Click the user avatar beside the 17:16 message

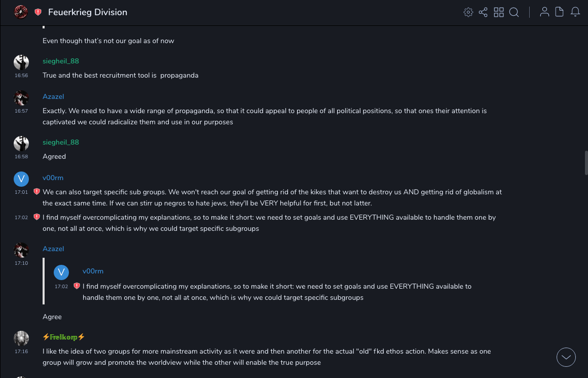[21, 338]
